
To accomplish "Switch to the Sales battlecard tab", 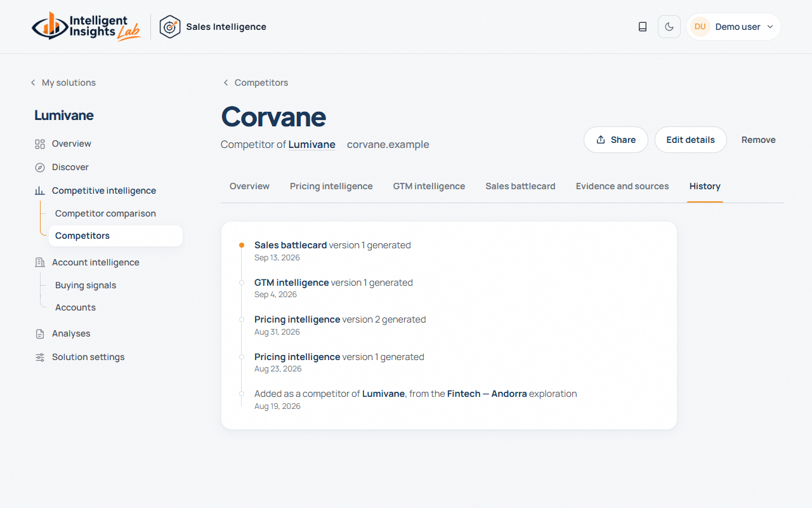I will [520, 186].
